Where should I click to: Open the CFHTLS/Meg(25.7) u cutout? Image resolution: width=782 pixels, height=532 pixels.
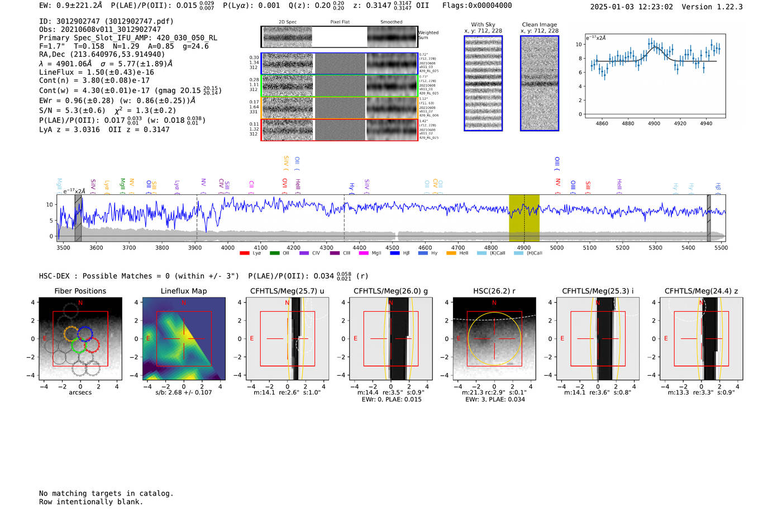[x=287, y=339]
